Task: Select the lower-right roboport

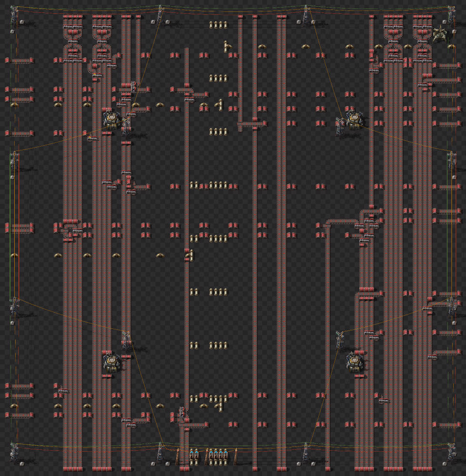Action: [x=354, y=362]
